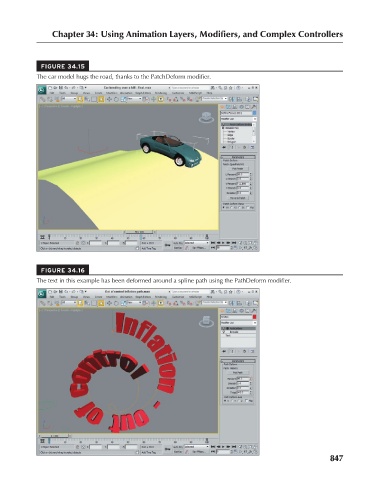Open the 3ds Max application button in Figure 34.15
The image size is (382, 480).
[42, 89]
